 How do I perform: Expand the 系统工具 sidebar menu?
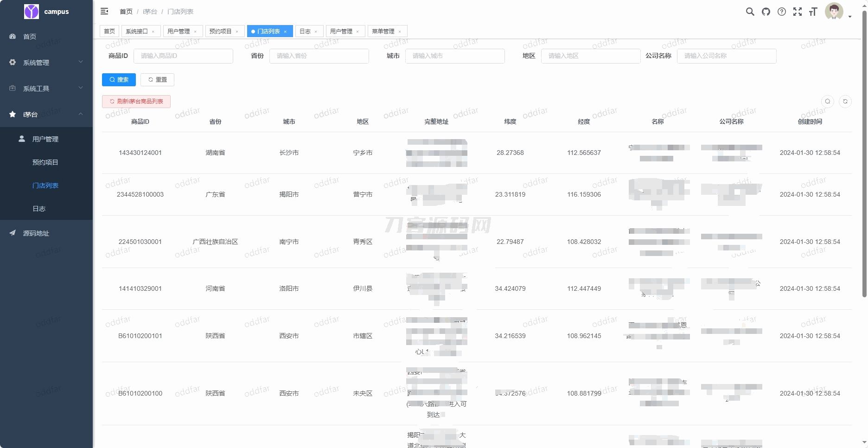tap(46, 88)
